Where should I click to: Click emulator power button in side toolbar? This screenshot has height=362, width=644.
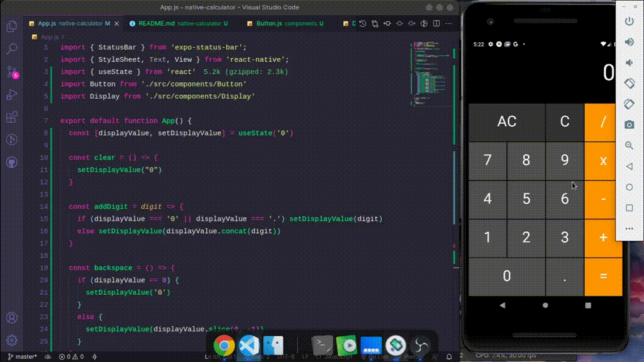[629, 21]
